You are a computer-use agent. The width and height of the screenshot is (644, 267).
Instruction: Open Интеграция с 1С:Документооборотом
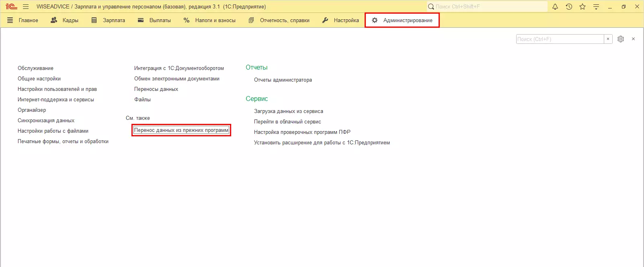point(179,68)
